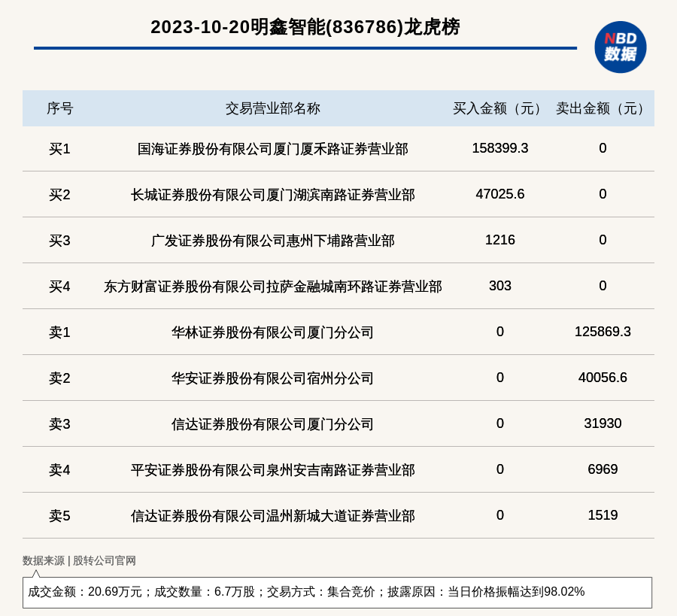This screenshot has width=677, height=616.
Task: Click the sell amount 6969
Action: pos(603,469)
